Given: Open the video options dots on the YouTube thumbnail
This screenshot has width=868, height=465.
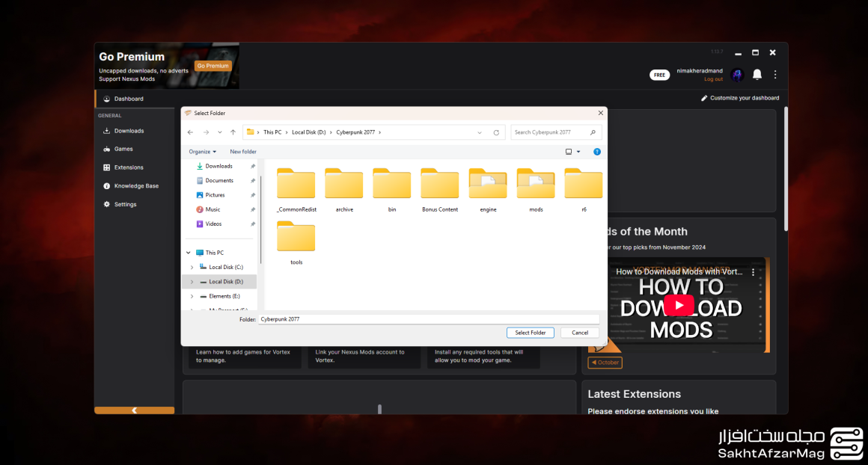Looking at the screenshot, I should [753, 272].
